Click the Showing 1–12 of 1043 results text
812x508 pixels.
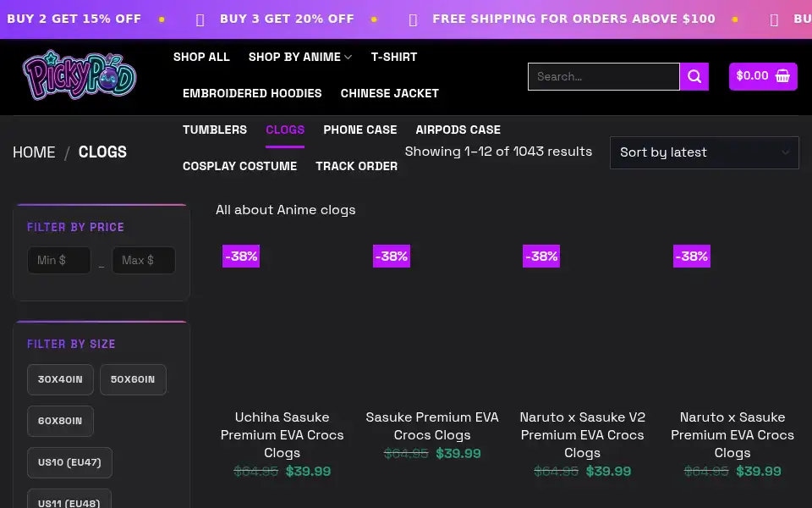[498, 152]
